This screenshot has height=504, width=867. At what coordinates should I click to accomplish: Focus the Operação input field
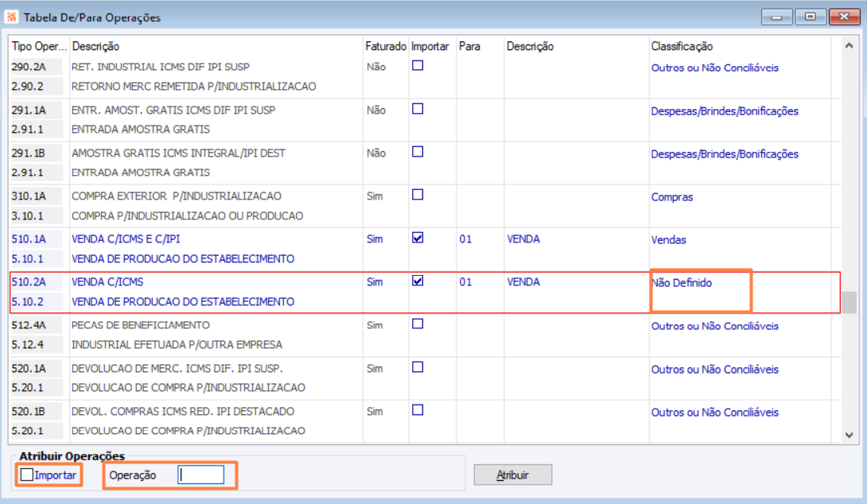(200, 475)
